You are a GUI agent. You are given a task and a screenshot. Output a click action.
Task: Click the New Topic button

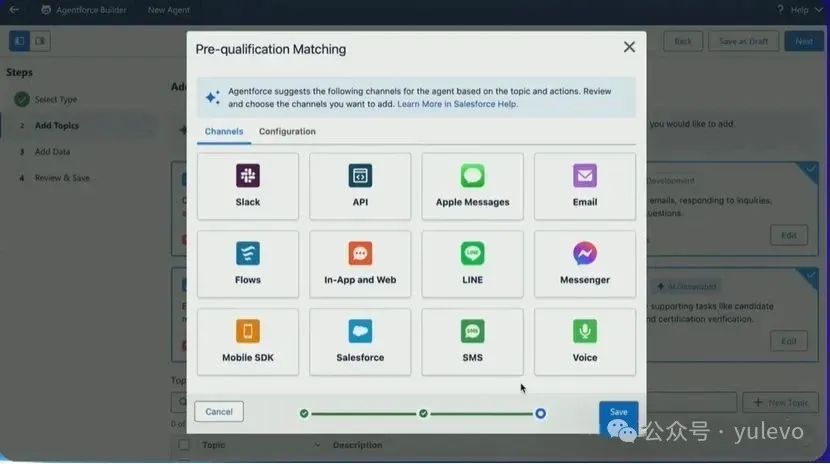[x=780, y=403]
